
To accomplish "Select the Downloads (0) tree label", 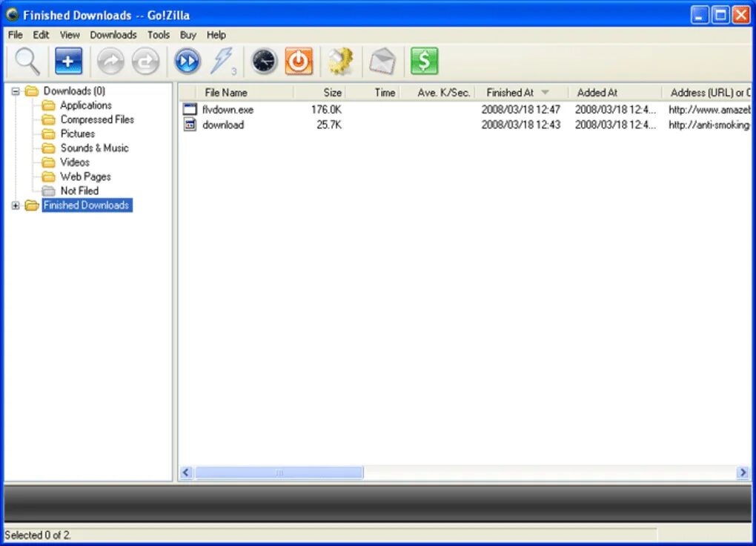I will pyautogui.click(x=74, y=91).
